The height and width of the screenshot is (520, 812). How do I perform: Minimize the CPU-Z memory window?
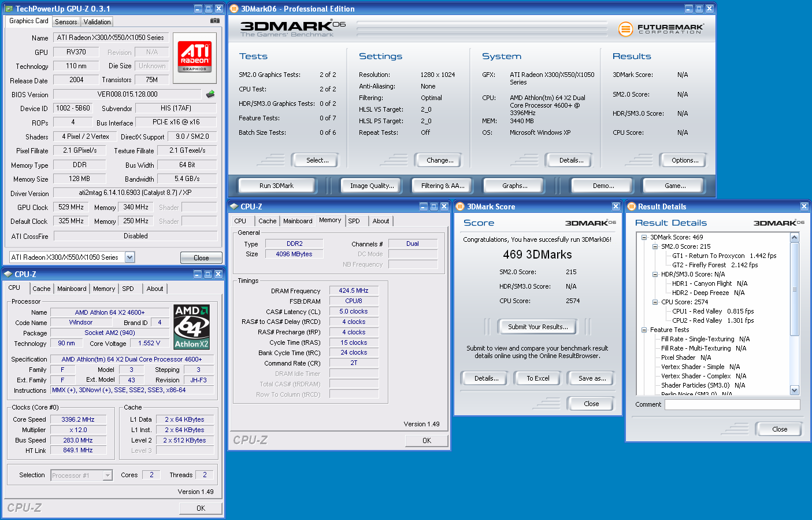424,206
